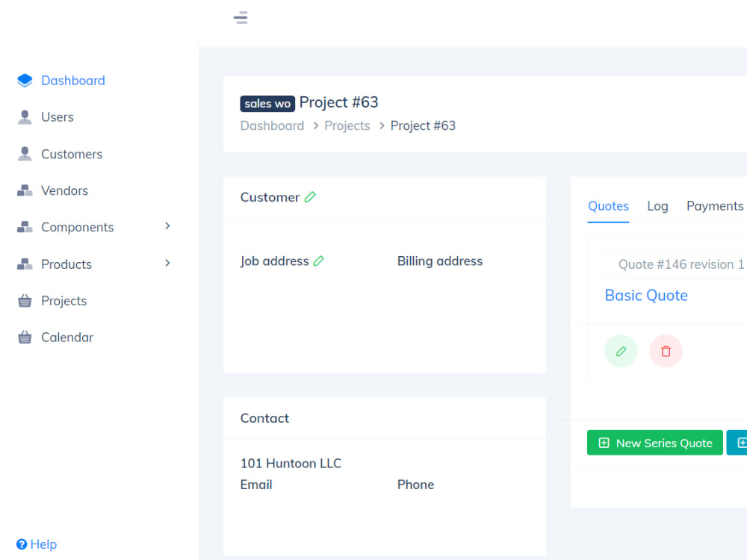Delete the Basic Quote using trash icon
This screenshot has width=747, height=560.
[x=666, y=351]
